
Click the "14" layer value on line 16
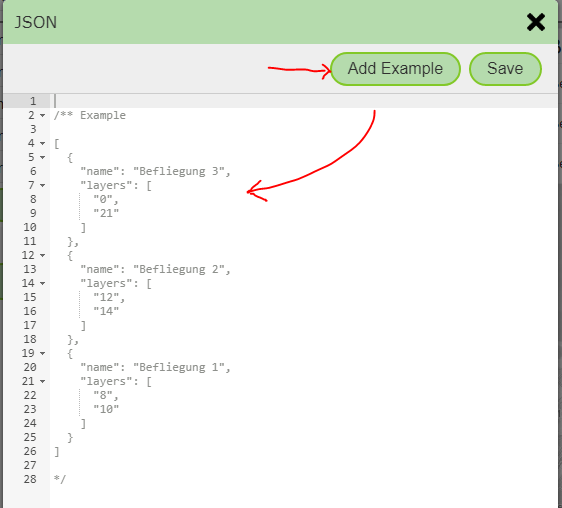tap(106, 311)
